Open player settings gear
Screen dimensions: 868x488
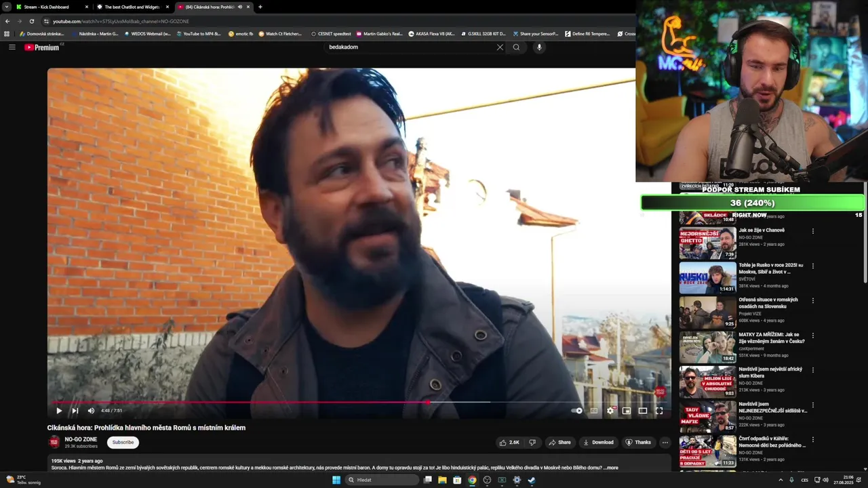610,411
